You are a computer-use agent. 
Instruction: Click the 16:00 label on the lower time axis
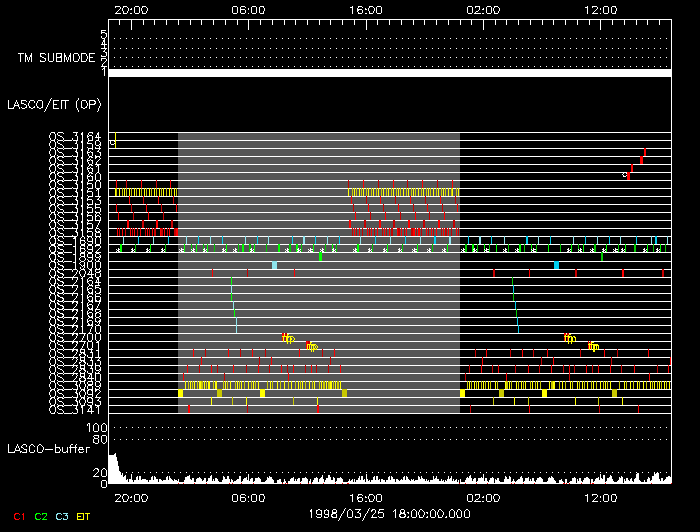point(366,498)
